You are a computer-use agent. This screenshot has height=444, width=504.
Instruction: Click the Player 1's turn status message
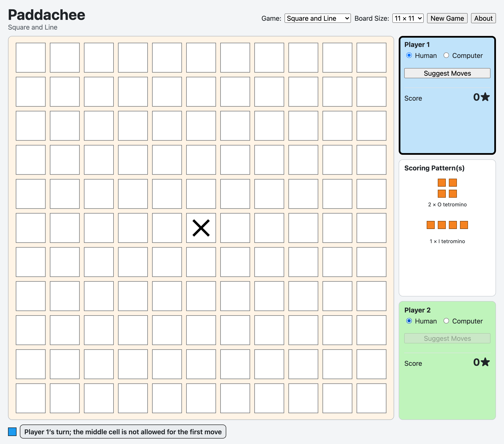point(123,432)
